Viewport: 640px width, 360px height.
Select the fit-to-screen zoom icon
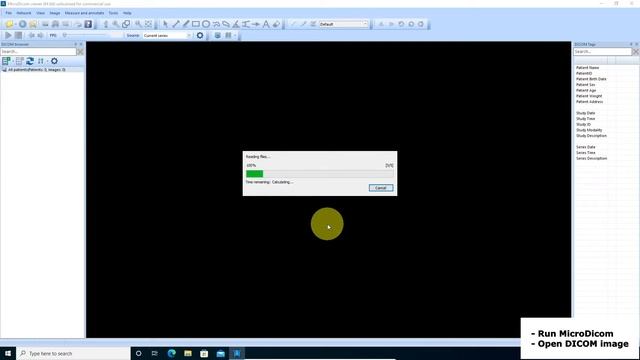coord(149,24)
